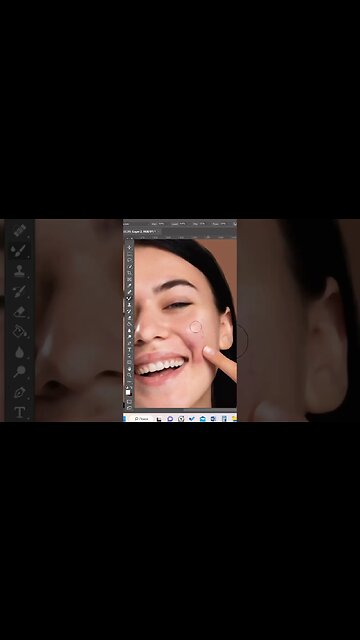Select the Crop tool in center toolbar

[x=129, y=273]
